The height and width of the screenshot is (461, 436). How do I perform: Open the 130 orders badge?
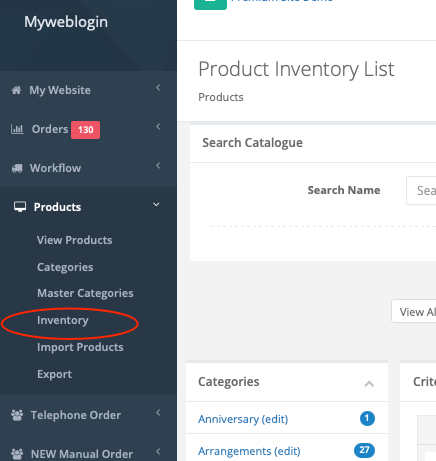coord(85,130)
